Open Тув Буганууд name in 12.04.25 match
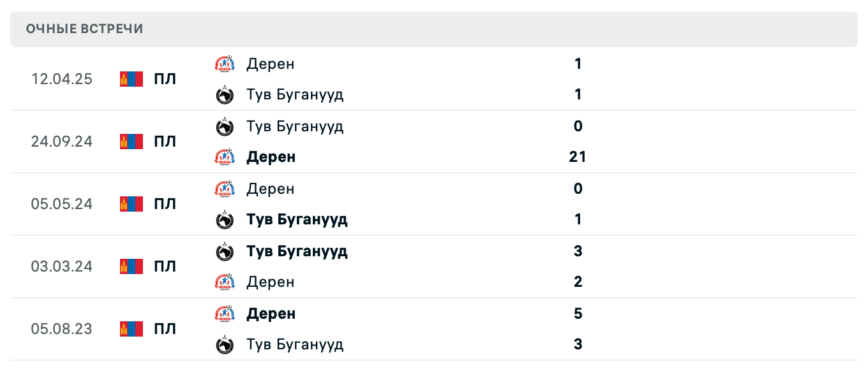The height and width of the screenshot is (371, 868). [x=295, y=95]
